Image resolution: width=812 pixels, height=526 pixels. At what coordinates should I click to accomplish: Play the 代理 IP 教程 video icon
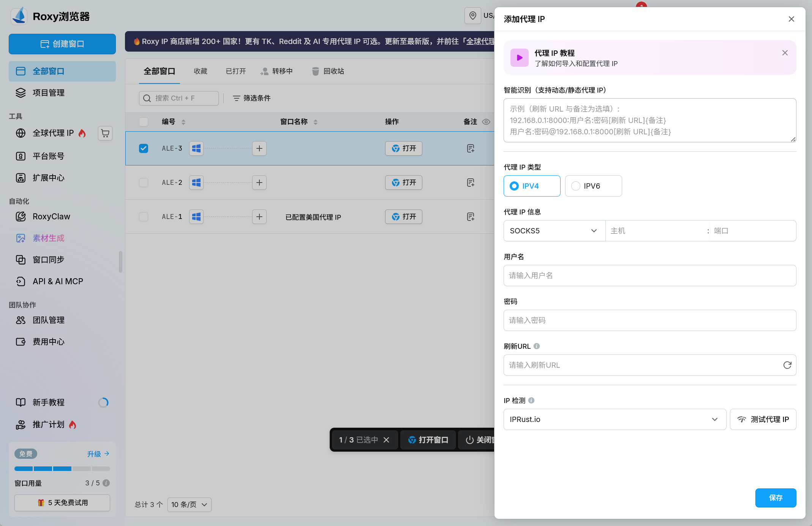[519, 58]
